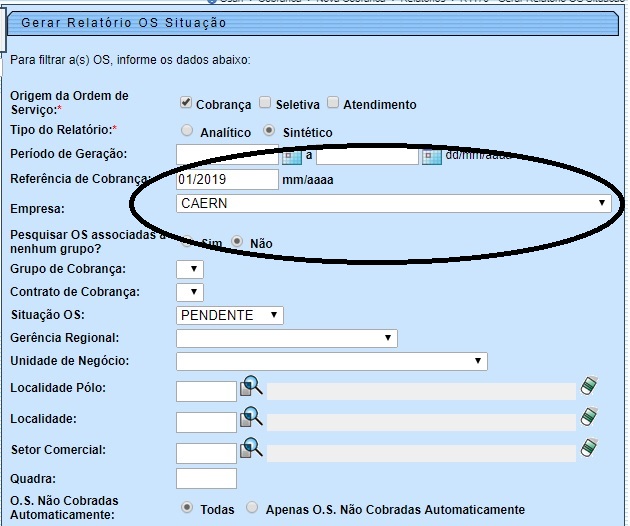Clear Setor Comercial with eraser icon

pyautogui.click(x=590, y=448)
